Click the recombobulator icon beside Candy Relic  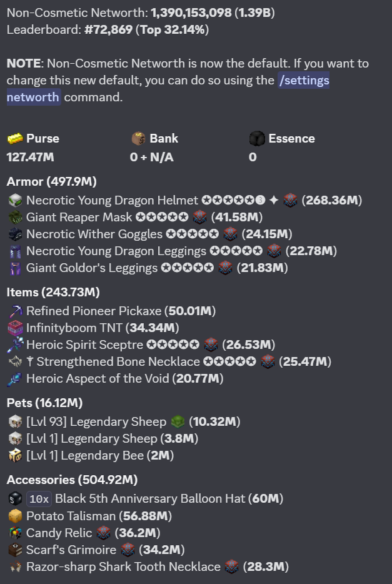[x=104, y=533]
